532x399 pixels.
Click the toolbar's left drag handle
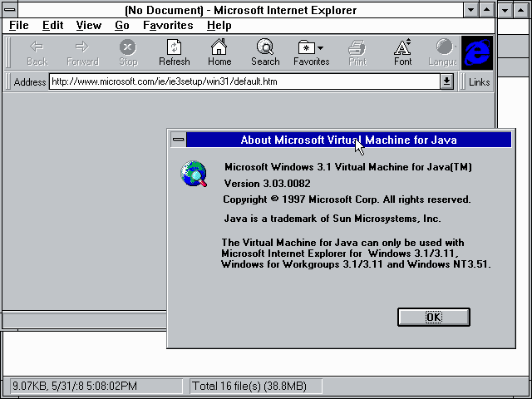tap(8, 52)
